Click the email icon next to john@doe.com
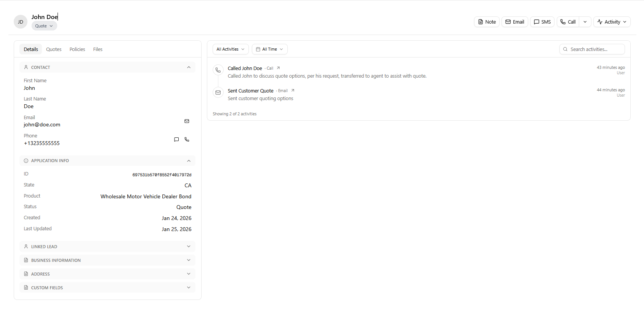This screenshot has width=644, height=314. 187,121
